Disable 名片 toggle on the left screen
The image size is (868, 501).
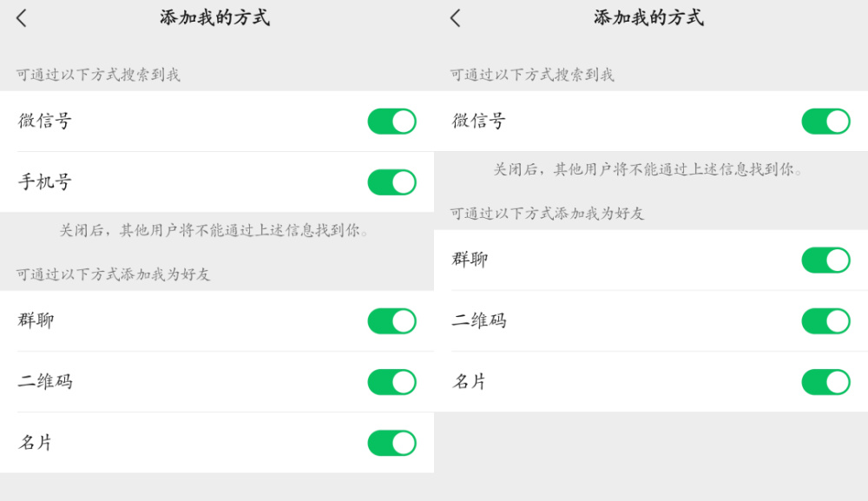(391, 443)
